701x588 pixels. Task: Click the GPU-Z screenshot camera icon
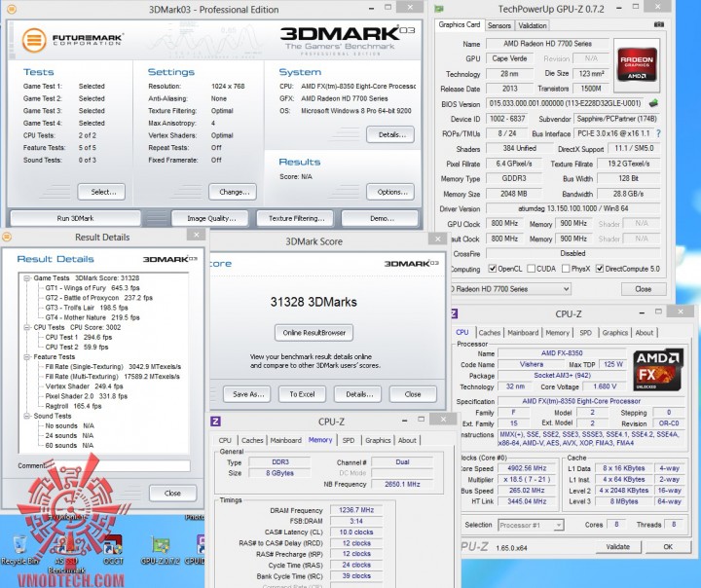659,24
